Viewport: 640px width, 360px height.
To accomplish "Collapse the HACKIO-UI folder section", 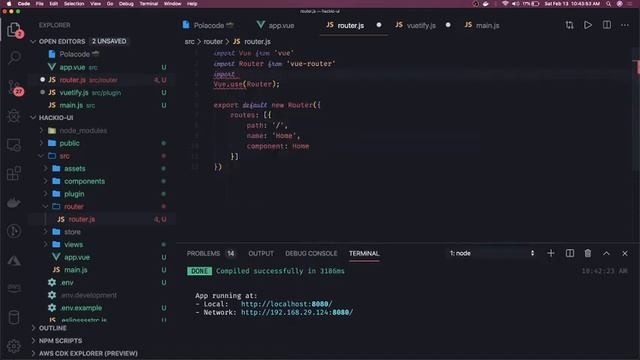I will point(33,118).
